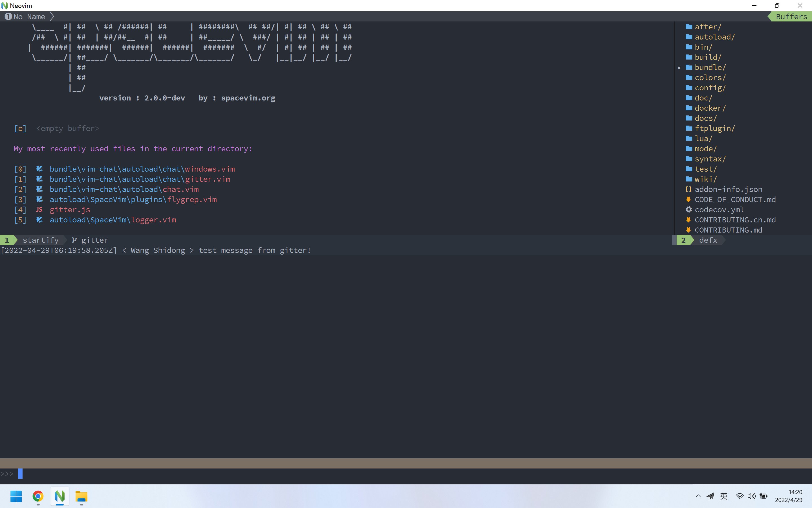Expand the syntax/ directory in defx
812x508 pixels.
(x=710, y=159)
